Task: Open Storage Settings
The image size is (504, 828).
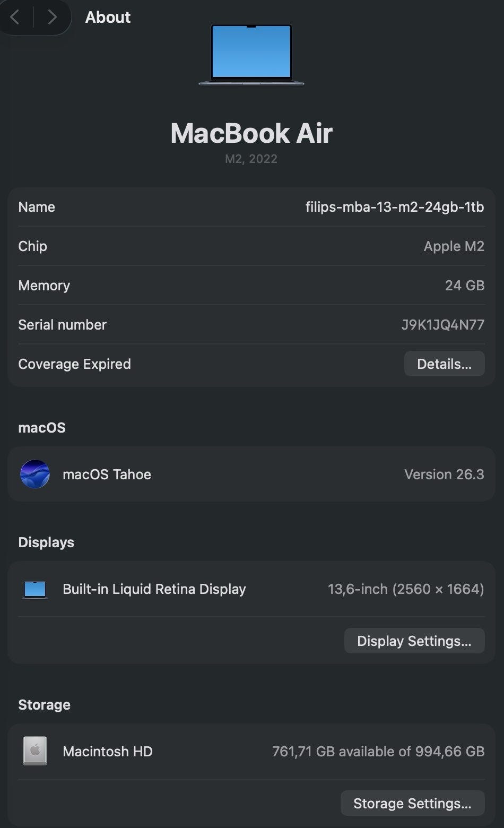Action: point(412,803)
